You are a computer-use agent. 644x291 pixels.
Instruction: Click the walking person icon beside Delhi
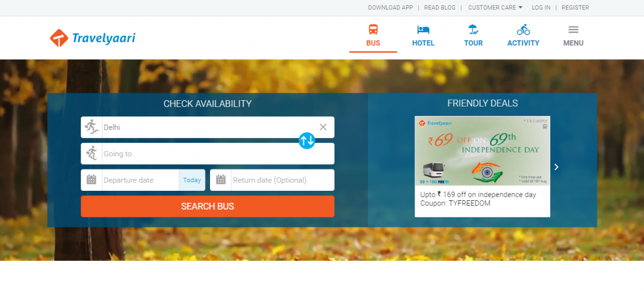coord(92,127)
